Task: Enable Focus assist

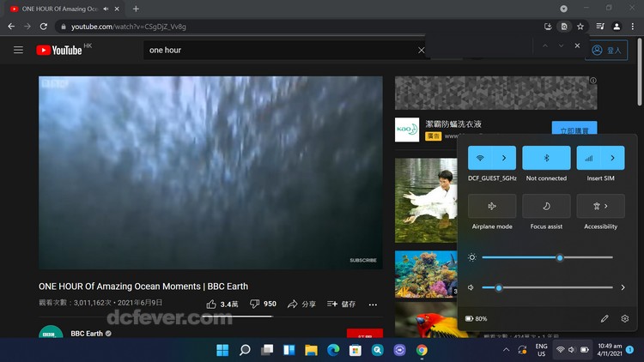Action: [546, 206]
